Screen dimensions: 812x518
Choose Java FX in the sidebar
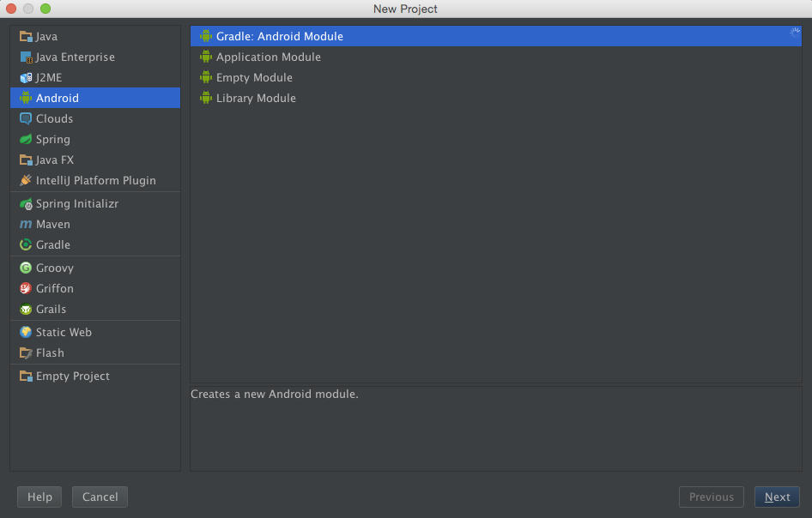click(95, 160)
